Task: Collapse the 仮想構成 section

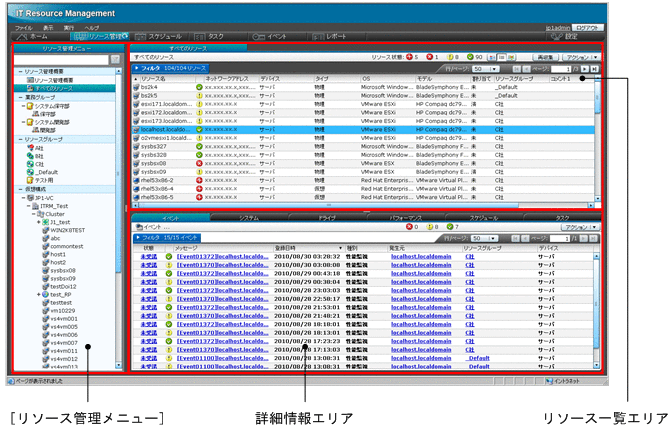Action: click(x=20, y=189)
